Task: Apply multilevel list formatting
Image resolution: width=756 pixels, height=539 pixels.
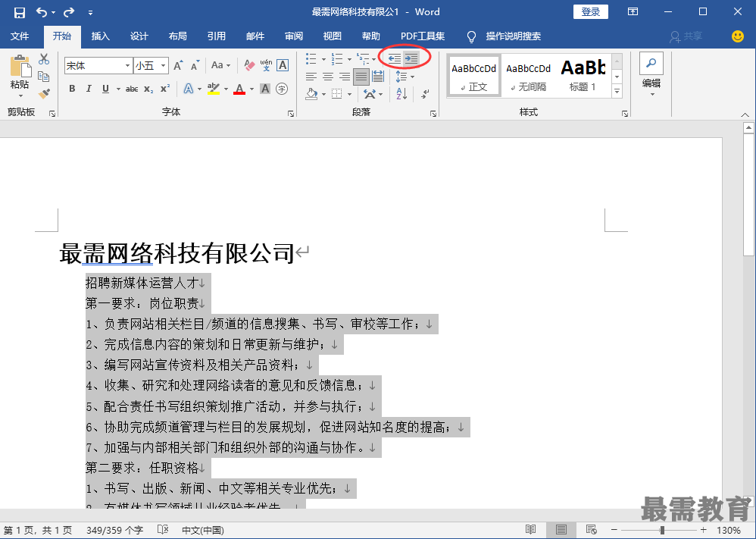Action: 363,59
